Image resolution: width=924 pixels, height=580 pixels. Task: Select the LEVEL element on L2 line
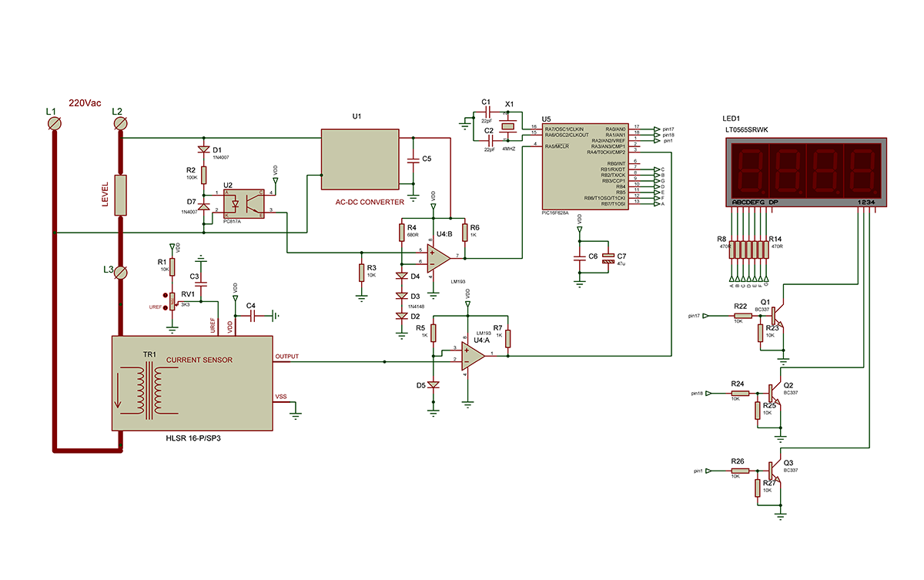tap(119, 196)
